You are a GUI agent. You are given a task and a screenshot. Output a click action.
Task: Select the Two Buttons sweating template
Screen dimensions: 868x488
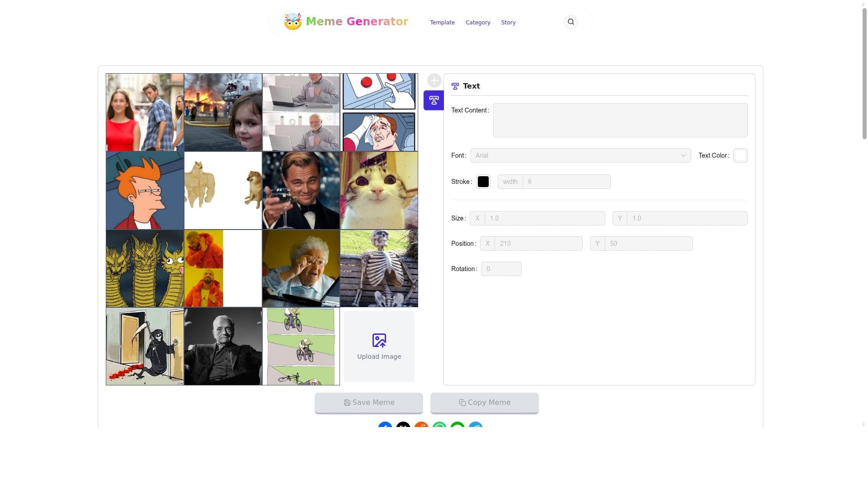tap(379, 112)
